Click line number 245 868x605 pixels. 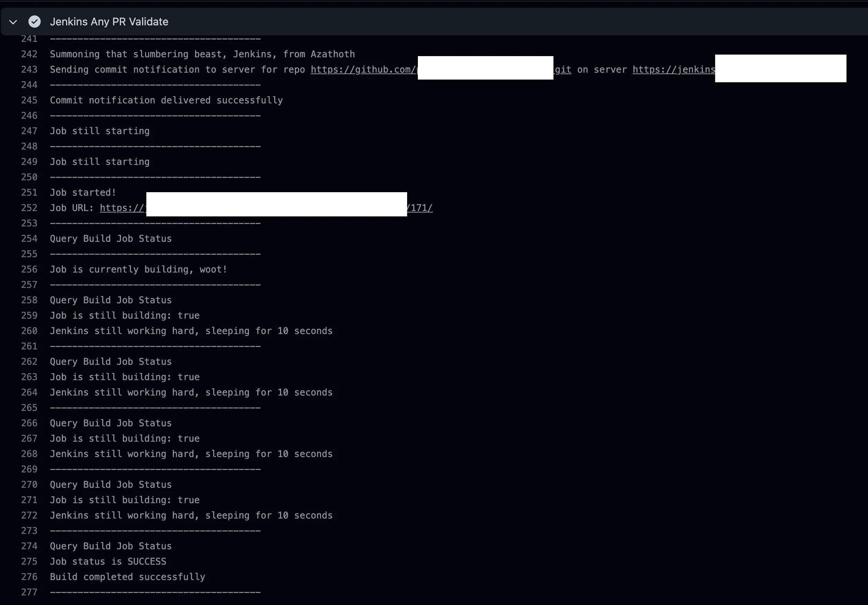pyautogui.click(x=29, y=100)
